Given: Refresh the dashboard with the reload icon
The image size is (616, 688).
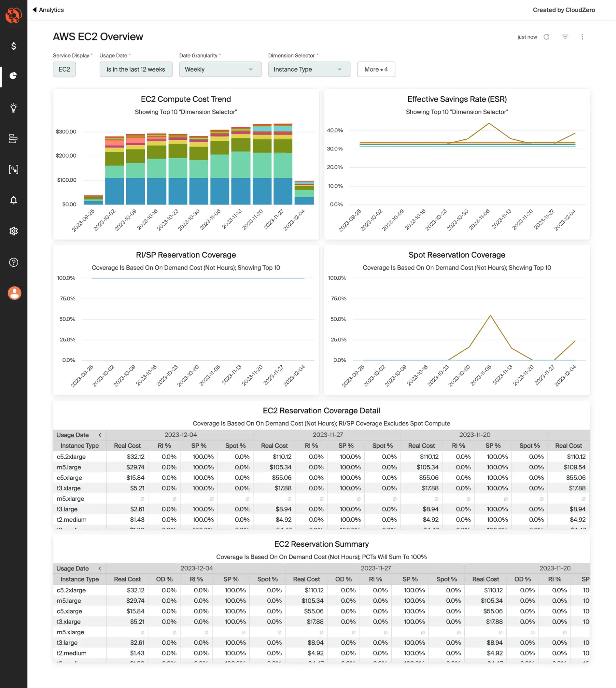Looking at the screenshot, I should [546, 37].
